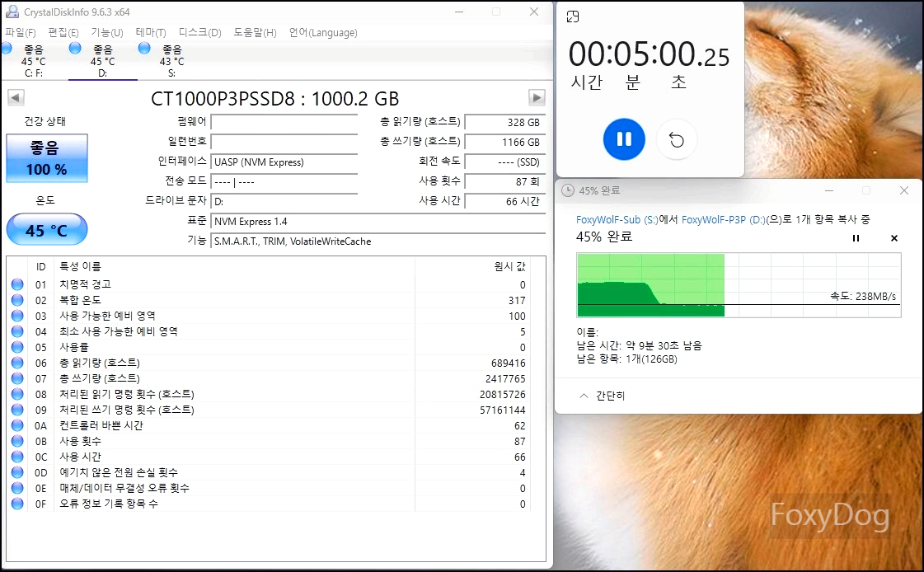Screen dimensions: 924x572
Task: Select the C: F: disk tab
Action: click(x=34, y=61)
